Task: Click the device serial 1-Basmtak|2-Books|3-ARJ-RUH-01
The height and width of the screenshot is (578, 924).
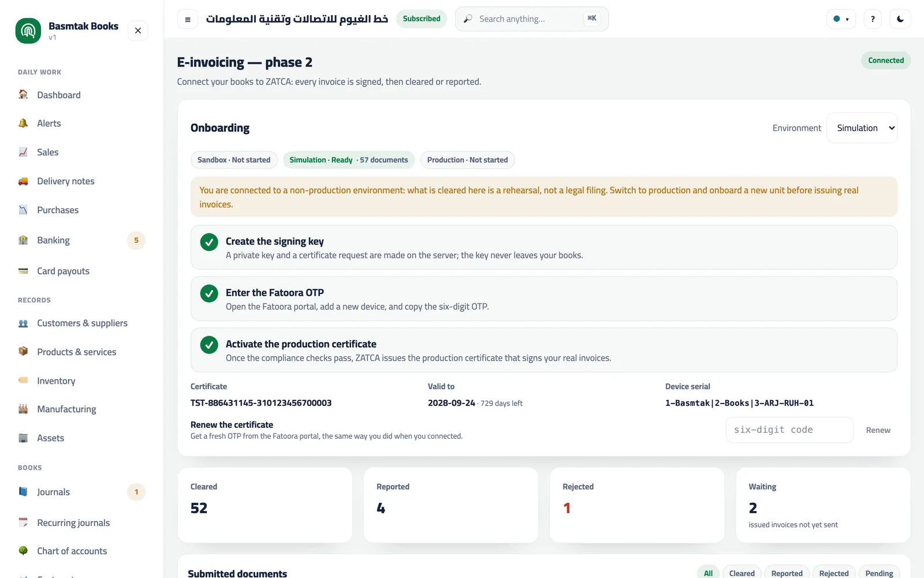Action: (x=739, y=403)
